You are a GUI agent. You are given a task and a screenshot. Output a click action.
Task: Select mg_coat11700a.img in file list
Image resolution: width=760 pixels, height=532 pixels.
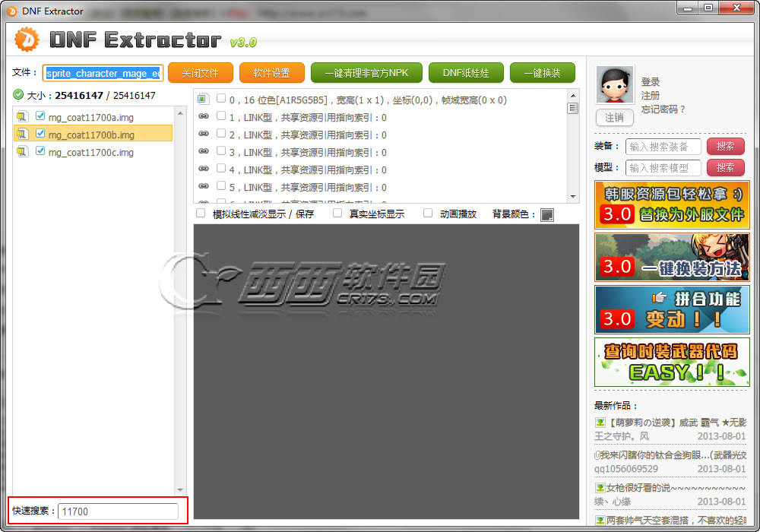(93, 117)
